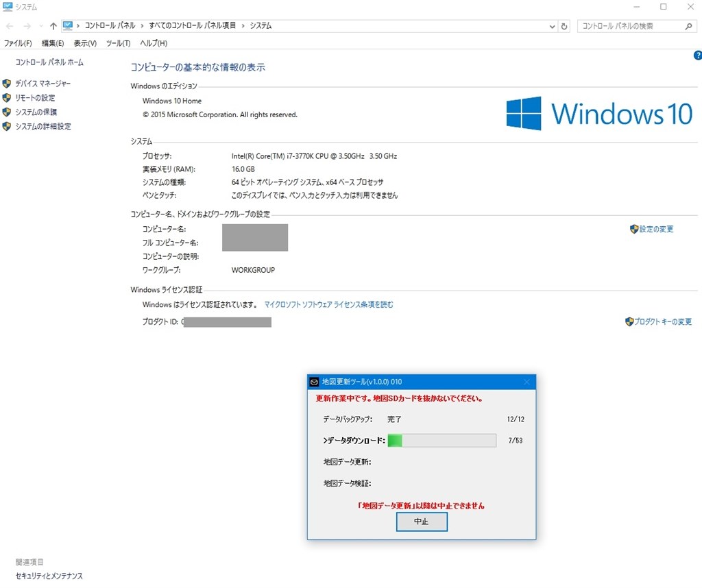Open the recent locations dropdown arrow
Viewport: 702px width, 588px height.
tap(41, 27)
